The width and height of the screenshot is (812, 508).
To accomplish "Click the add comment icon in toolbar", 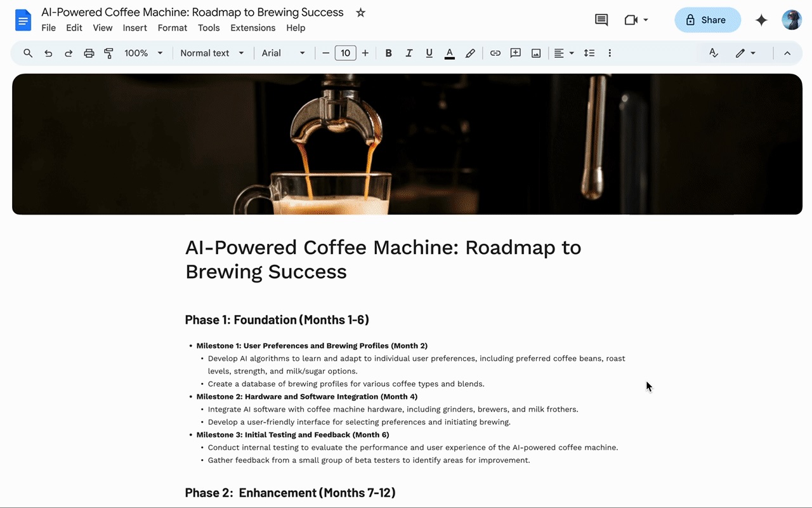I will 516,53.
